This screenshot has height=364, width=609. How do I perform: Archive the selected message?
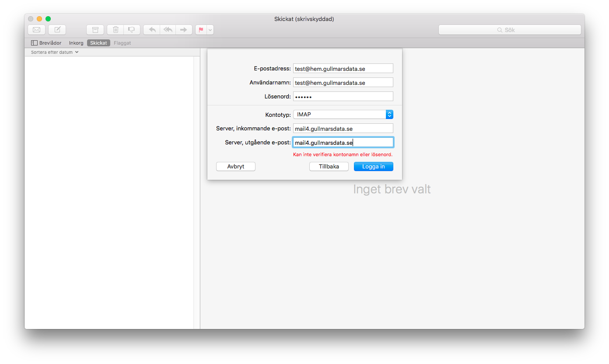[x=95, y=30]
